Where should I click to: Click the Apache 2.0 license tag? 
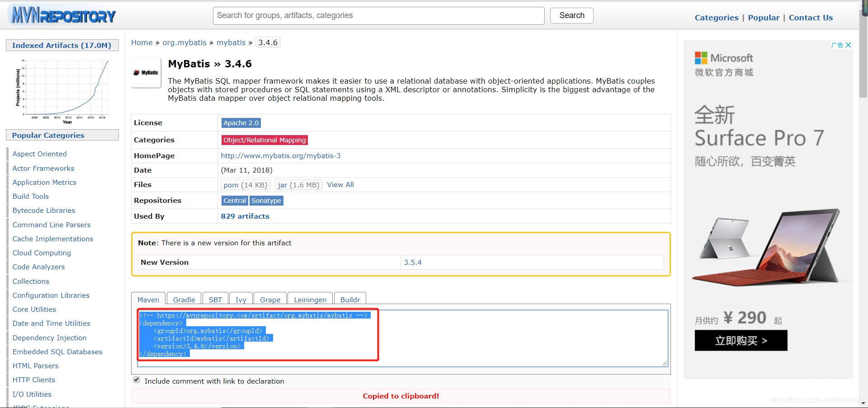241,123
